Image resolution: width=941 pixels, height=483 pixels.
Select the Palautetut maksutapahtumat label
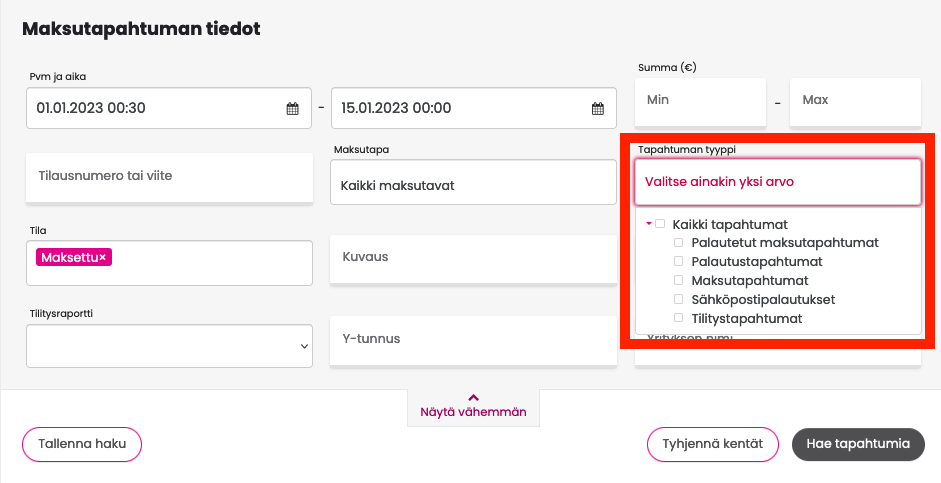click(785, 243)
